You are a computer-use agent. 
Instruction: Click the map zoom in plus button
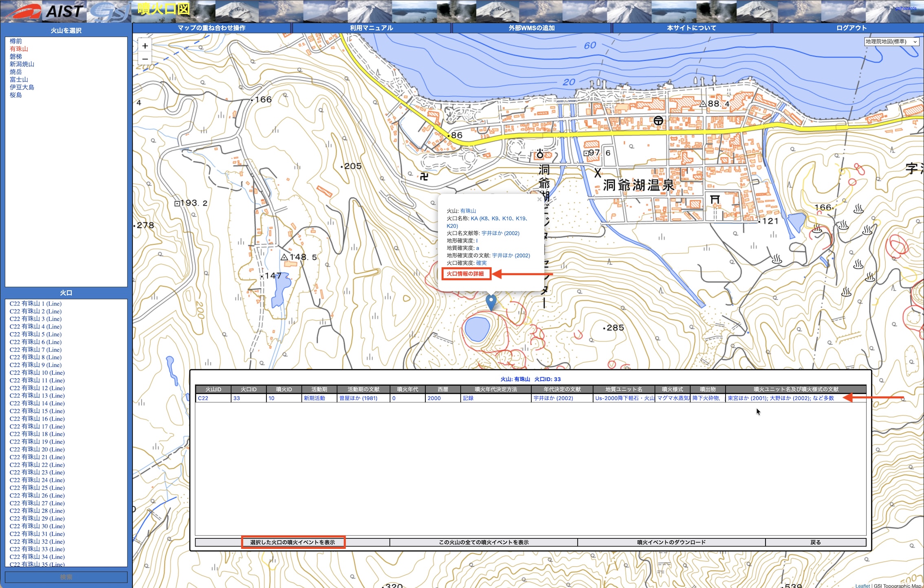(x=145, y=46)
